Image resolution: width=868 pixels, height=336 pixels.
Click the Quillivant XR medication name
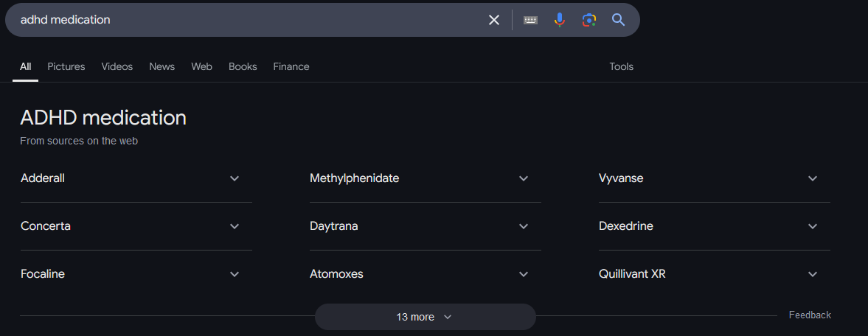pos(633,274)
